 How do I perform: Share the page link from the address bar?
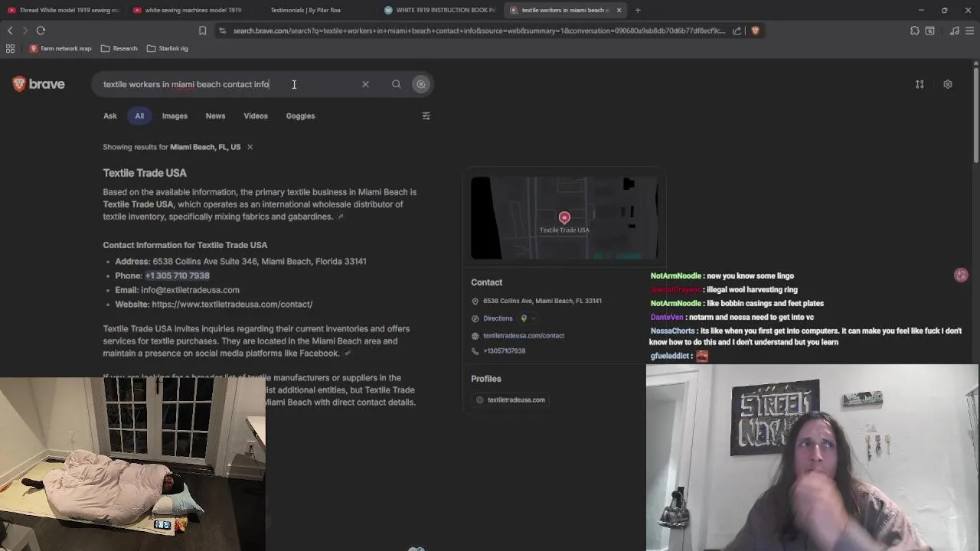(x=737, y=31)
